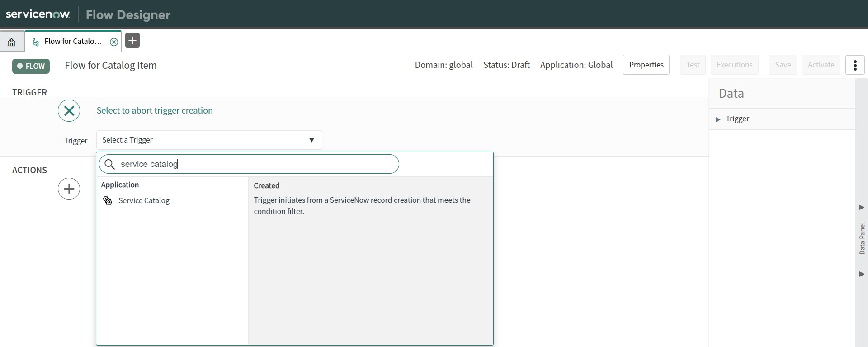The image size is (868, 347).
Task: Click Domain: global text
Action: click(x=443, y=65)
